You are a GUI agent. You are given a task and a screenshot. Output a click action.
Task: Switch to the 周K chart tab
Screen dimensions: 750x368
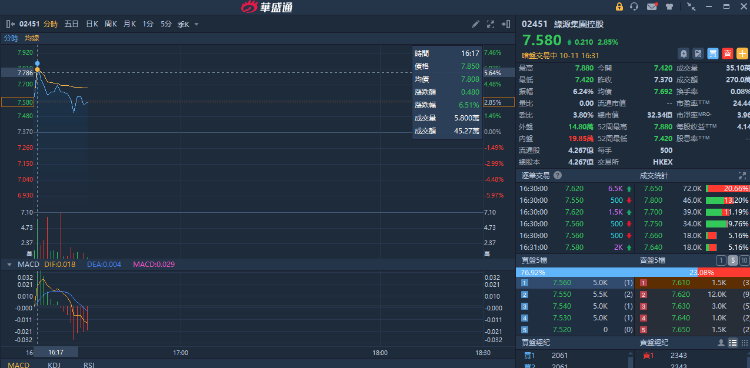point(110,24)
